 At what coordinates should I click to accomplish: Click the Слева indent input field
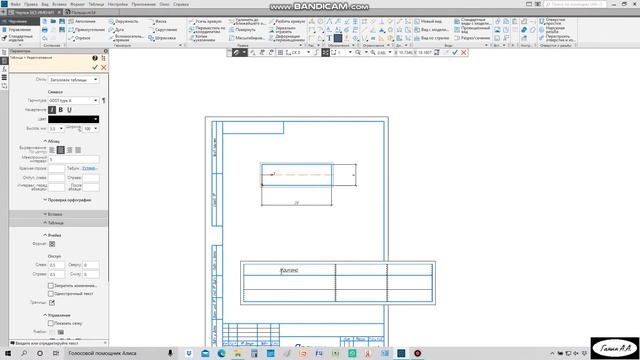(x=56, y=265)
